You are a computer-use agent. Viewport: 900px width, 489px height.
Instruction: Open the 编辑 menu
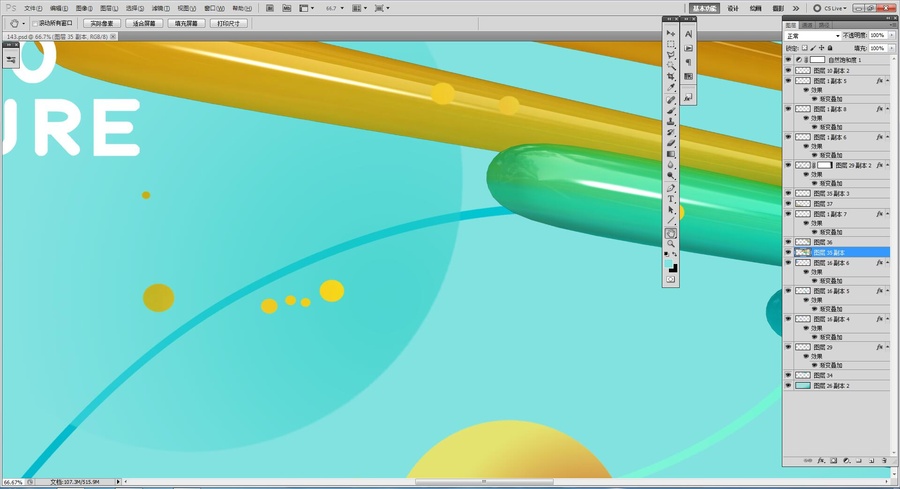59,9
